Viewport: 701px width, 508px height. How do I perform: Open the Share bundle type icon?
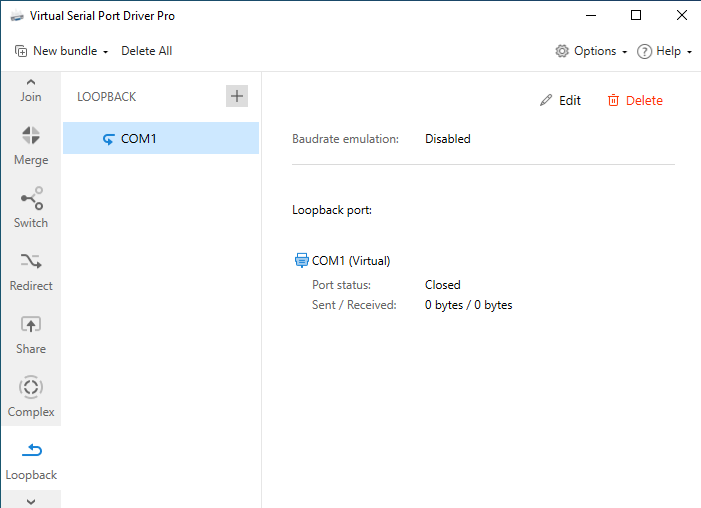pyautogui.click(x=31, y=325)
